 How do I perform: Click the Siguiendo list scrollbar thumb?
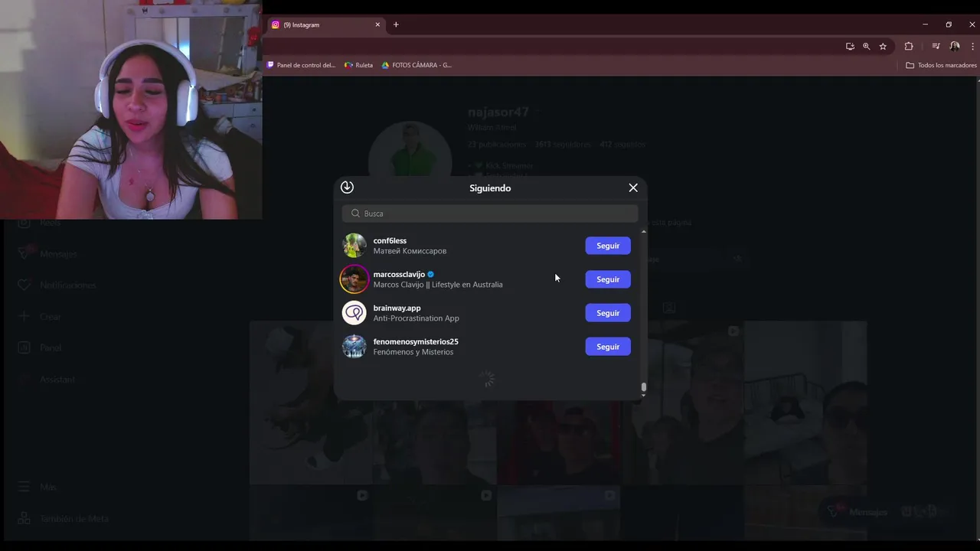644,387
